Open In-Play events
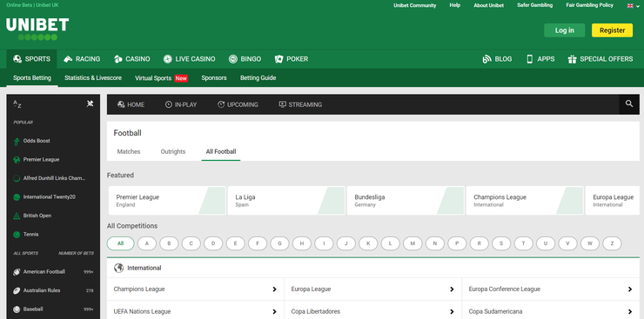Screen dimensions: 644x319 pos(181,104)
